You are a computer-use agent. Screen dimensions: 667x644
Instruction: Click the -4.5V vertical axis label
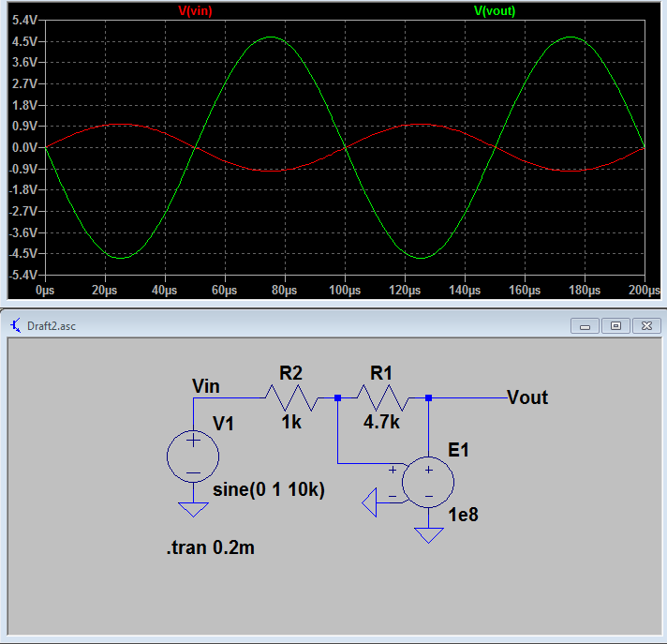23,254
